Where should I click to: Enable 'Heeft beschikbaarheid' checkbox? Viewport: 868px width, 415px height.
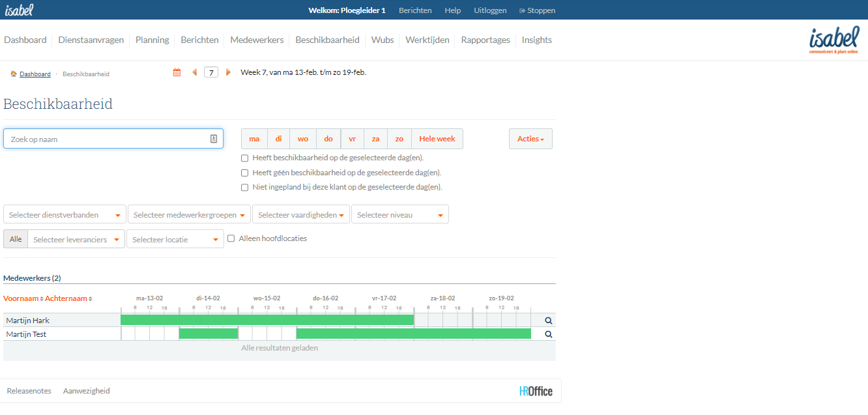pyautogui.click(x=245, y=158)
